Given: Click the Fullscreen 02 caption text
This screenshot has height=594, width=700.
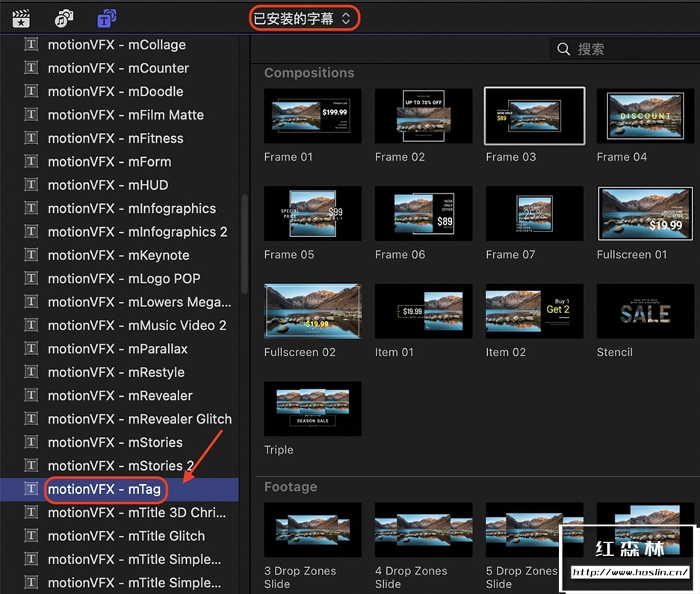Looking at the screenshot, I should pyautogui.click(x=300, y=353).
